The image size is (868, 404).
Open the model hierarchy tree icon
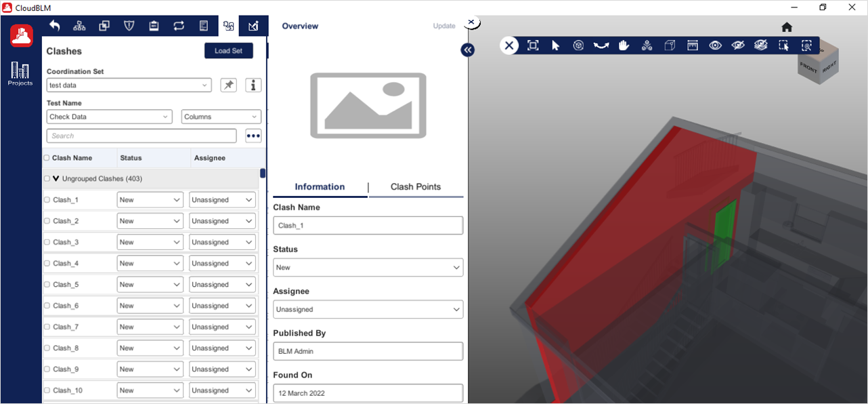[79, 26]
